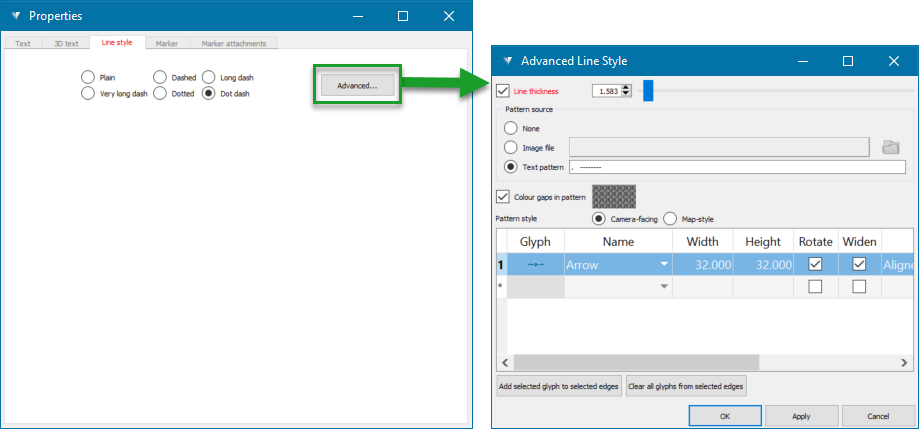Expand the empty Name dropdown in new row
The image size is (919, 429).
click(664, 287)
